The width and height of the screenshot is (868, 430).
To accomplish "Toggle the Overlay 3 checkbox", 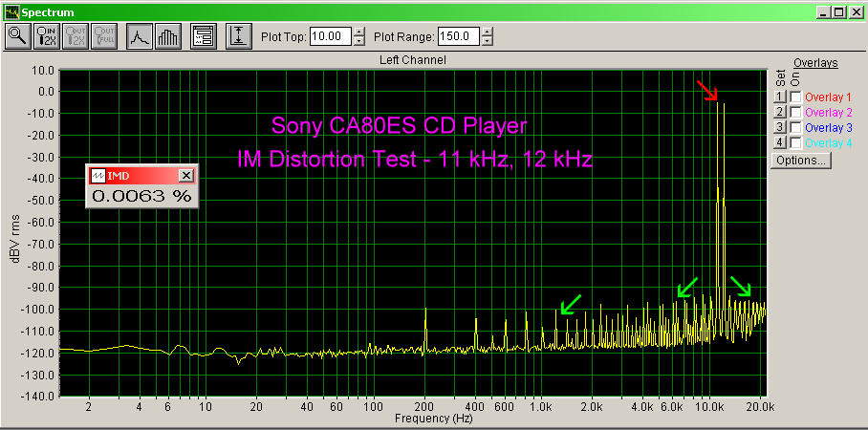I will coord(795,127).
